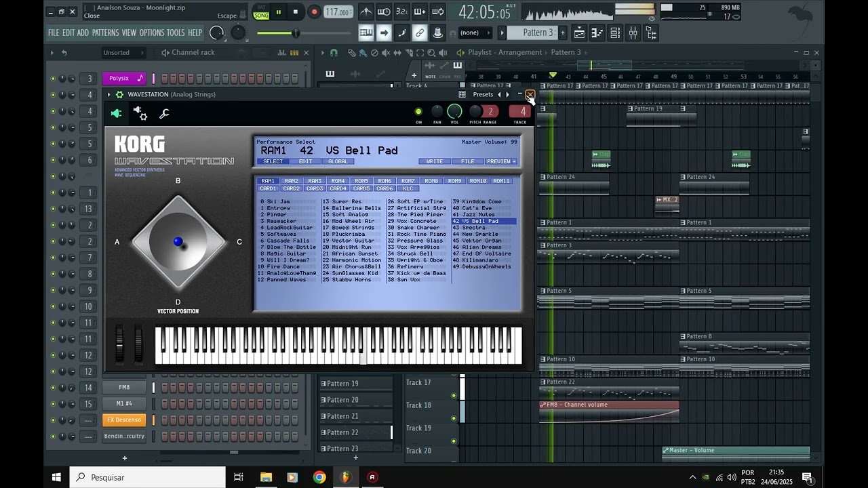Open Wavestation plugin options gear icon
The width and height of the screenshot is (868, 488).
pos(119,94)
